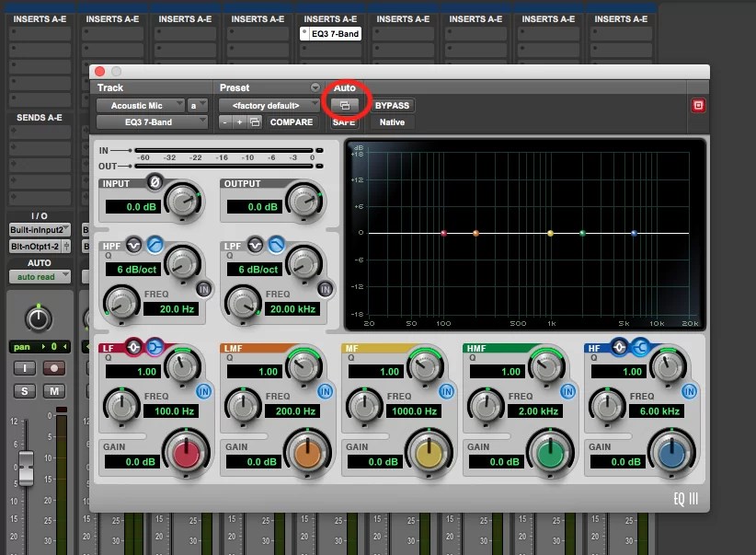Screen dimensions: 756x555
Task: Toggle the HPF IN button
Action: 203,288
